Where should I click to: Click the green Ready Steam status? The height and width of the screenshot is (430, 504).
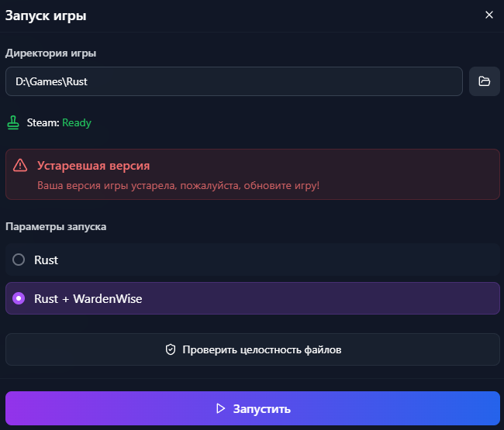(77, 122)
